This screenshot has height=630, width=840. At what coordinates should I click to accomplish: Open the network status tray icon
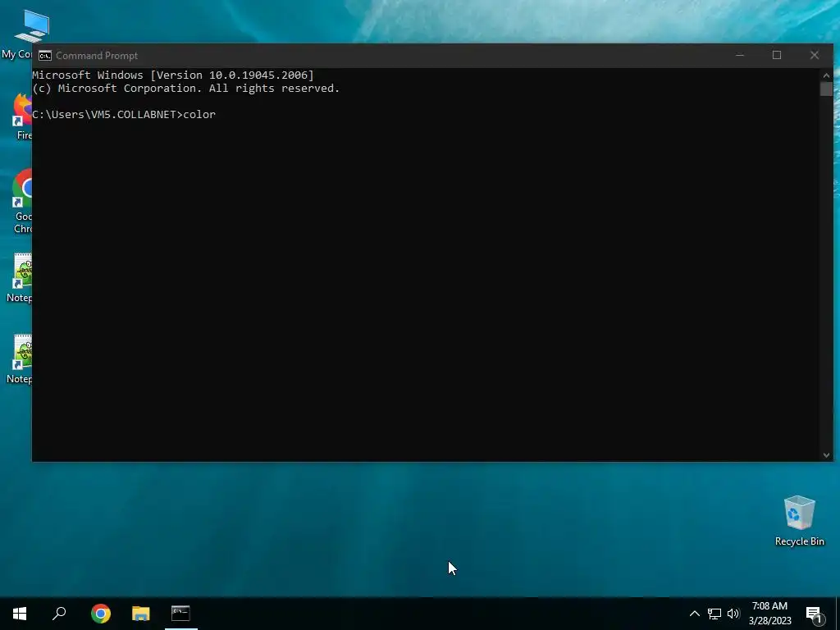point(714,614)
